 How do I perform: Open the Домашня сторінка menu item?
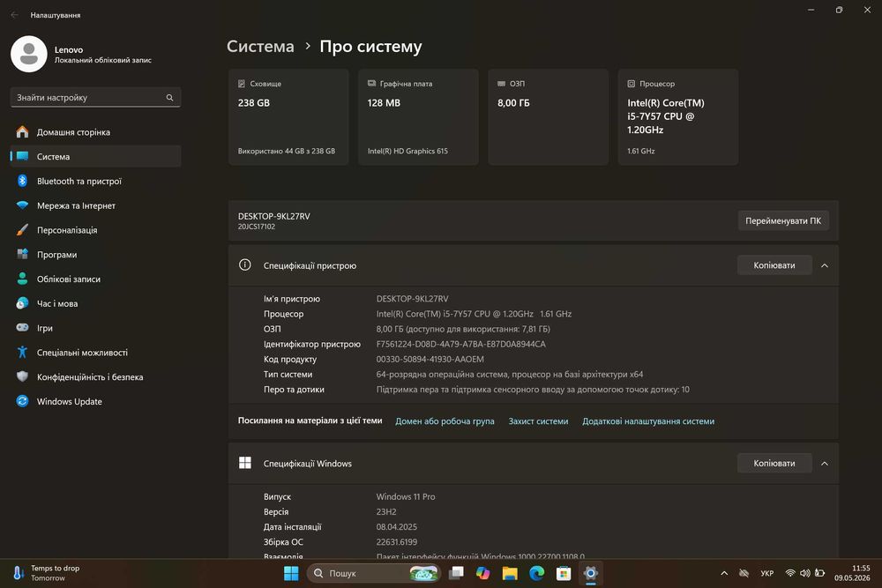click(x=95, y=132)
